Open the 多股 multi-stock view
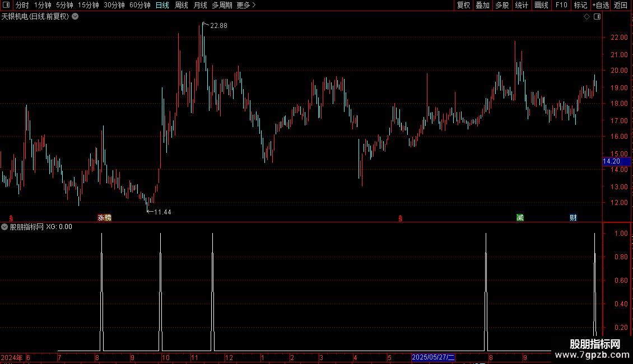The image size is (633, 364). (502, 5)
